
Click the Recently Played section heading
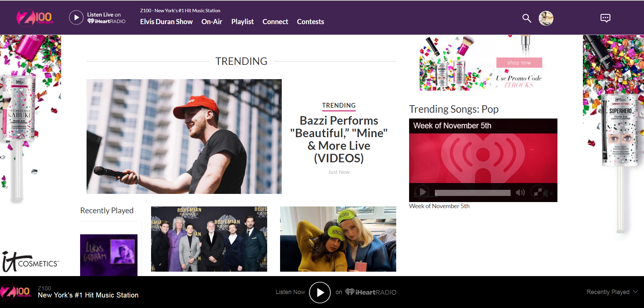[107, 211]
